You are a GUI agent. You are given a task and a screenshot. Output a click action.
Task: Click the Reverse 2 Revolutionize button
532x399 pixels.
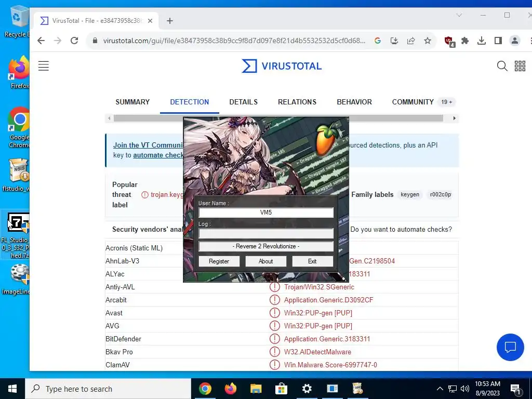tap(266, 246)
